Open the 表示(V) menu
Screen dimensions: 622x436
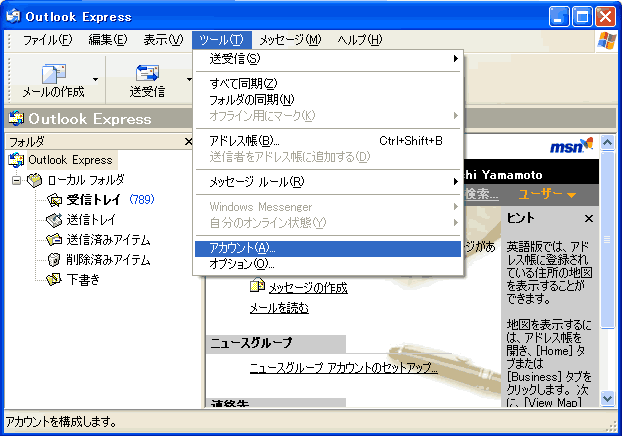click(163, 40)
